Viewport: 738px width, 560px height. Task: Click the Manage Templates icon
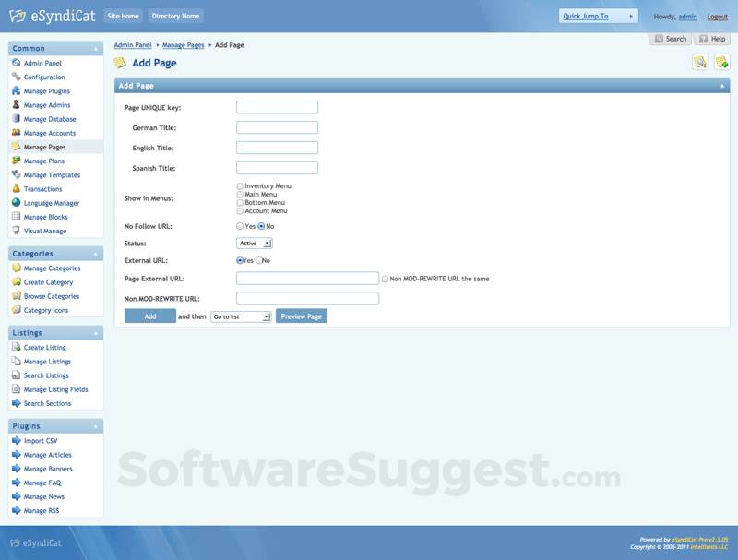click(x=16, y=174)
